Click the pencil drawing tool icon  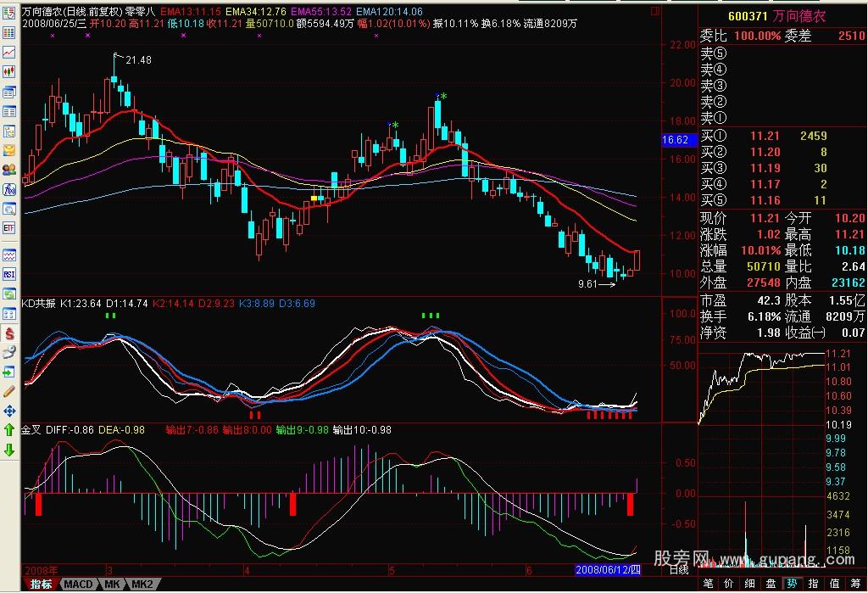point(9,391)
